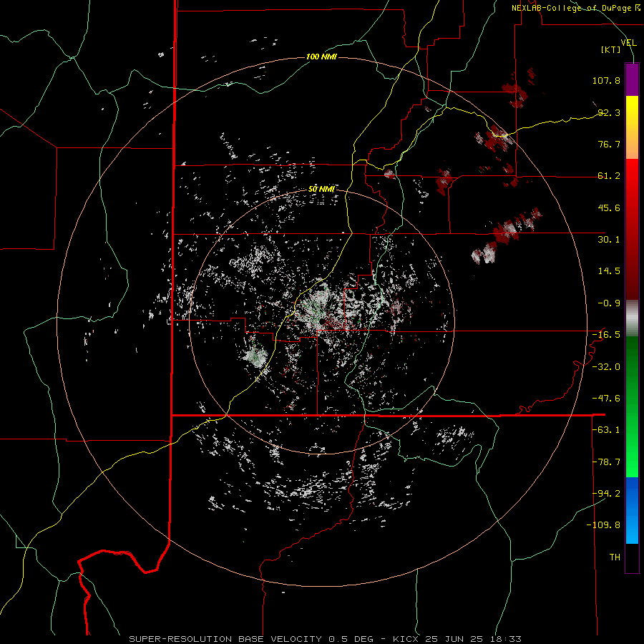Click the 100 NMI range ring label
This screenshot has width=644, height=644.
tap(321, 57)
